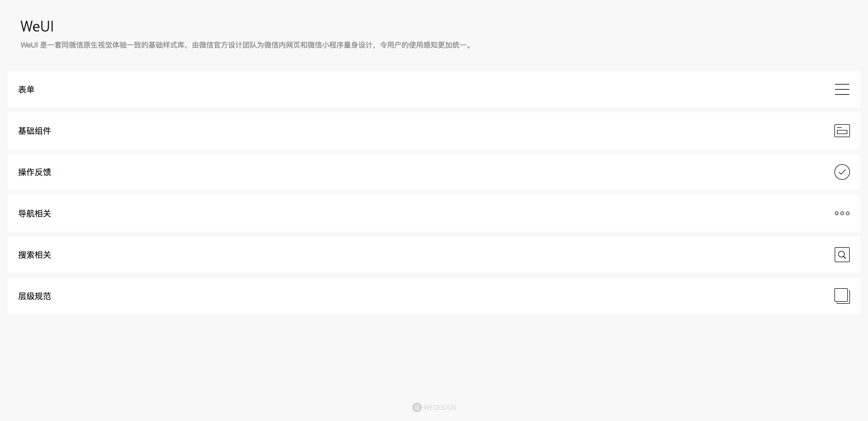Click the WeUI page title heading
This screenshot has width=868, height=421.
(x=37, y=26)
